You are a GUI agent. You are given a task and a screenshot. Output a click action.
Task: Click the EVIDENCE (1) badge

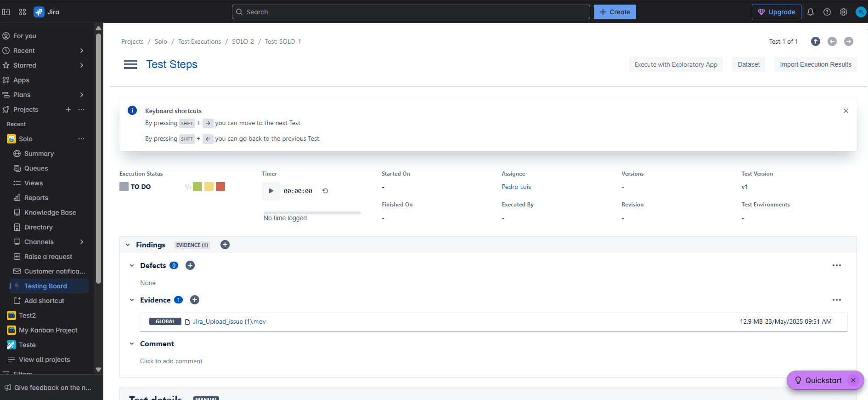click(x=192, y=245)
